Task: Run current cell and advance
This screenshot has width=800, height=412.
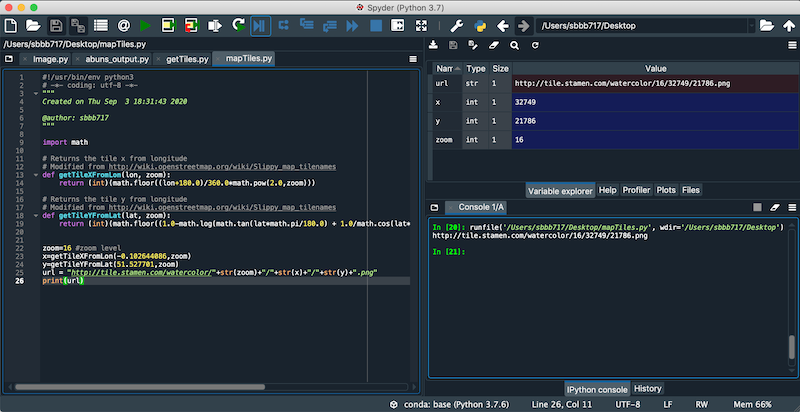Action: [x=191, y=25]
